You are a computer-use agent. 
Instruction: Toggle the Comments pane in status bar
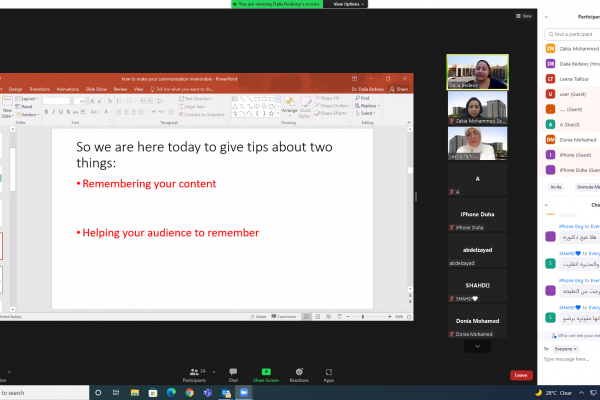[x=285, y=315]
